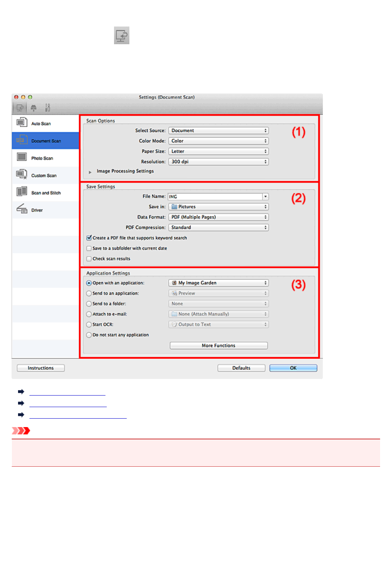
Task: Open the General Settings tools tab
Action: tap(48, 108)
